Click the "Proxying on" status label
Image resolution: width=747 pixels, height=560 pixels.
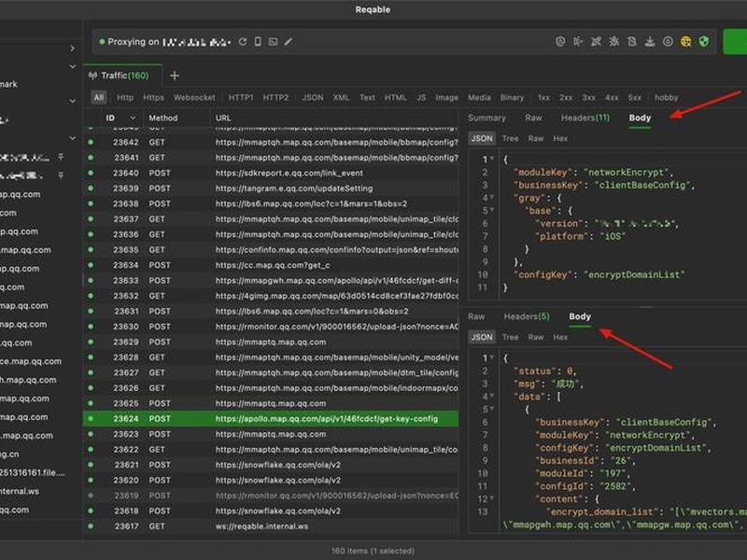[134, 42]
